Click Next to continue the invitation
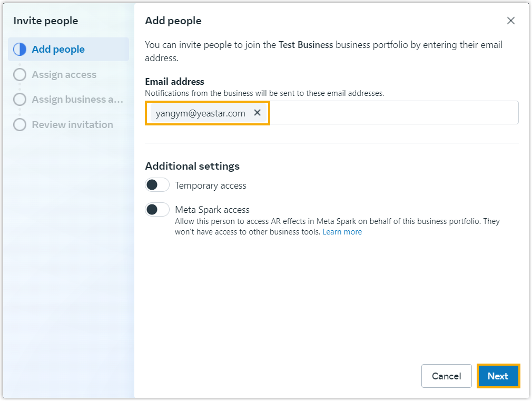Image resolution: width=532 pixels, height=401 pixels. (498, 376)
